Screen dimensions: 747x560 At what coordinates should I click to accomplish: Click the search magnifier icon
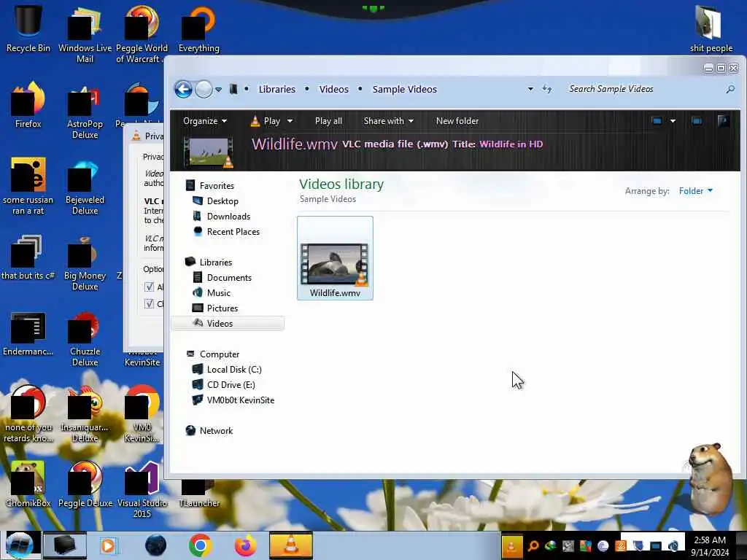coord(730,89)
